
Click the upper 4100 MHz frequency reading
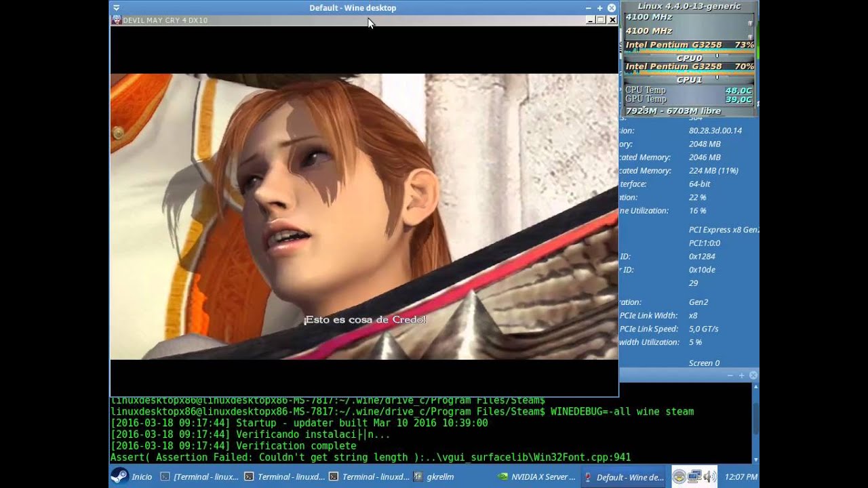click(x=649, y=17)
